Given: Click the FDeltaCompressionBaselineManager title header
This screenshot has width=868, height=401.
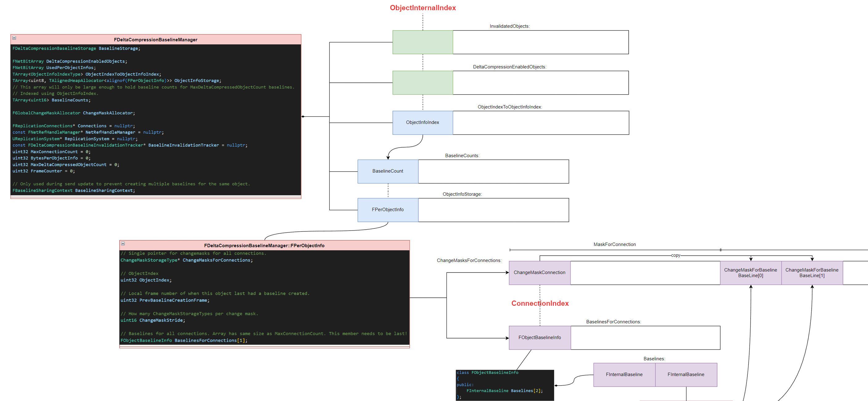Looking at the screenshot, I should tap(155, 40).
